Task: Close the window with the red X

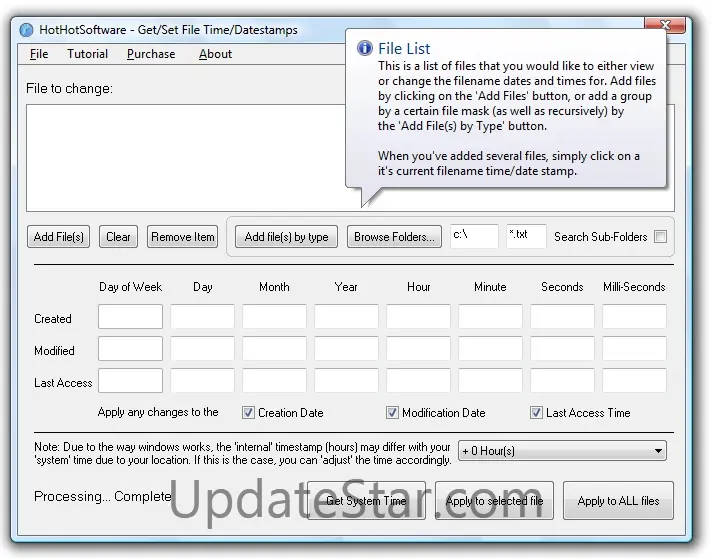Action: (x=665, y=25)
